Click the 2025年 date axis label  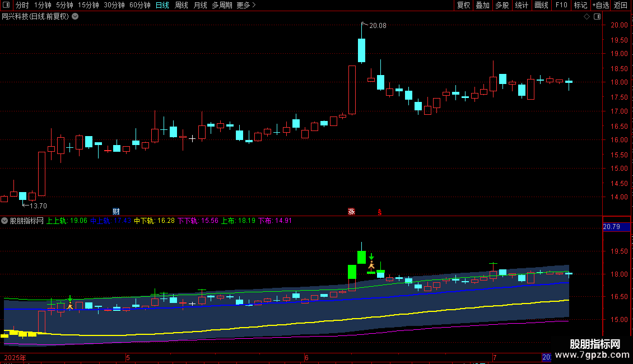coord(15,357)
